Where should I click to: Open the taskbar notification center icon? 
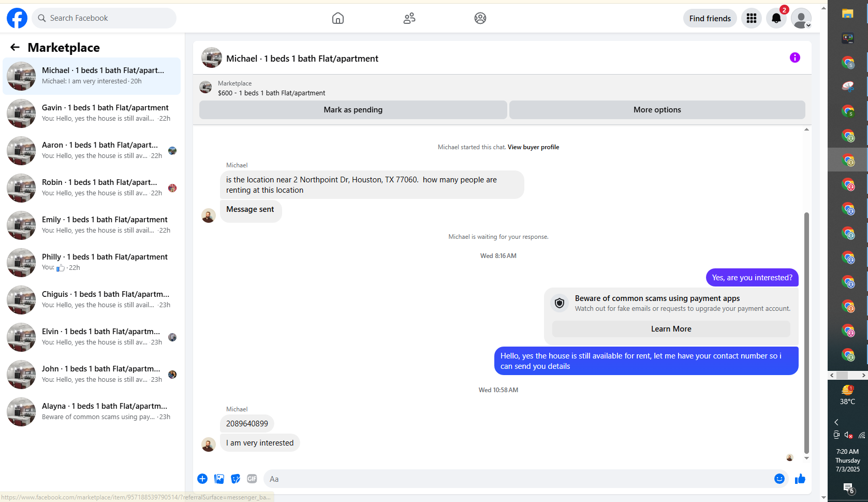(848, 488)
